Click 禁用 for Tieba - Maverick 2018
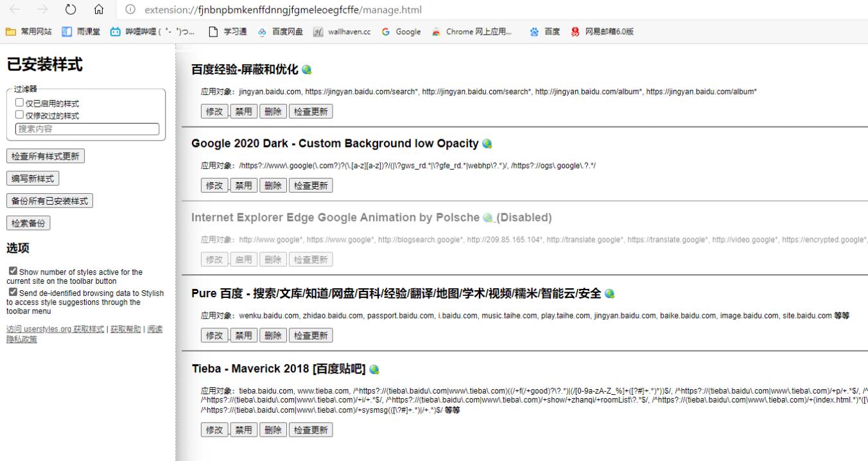The image size is (868, 461). (243, 430)
